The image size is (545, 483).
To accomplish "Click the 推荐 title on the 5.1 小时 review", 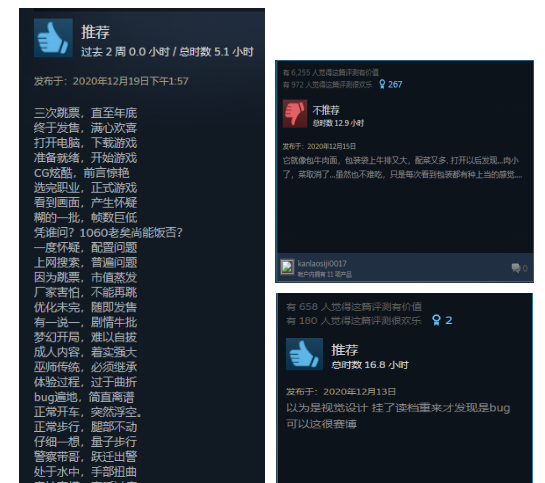I will [x=95, y=32].
